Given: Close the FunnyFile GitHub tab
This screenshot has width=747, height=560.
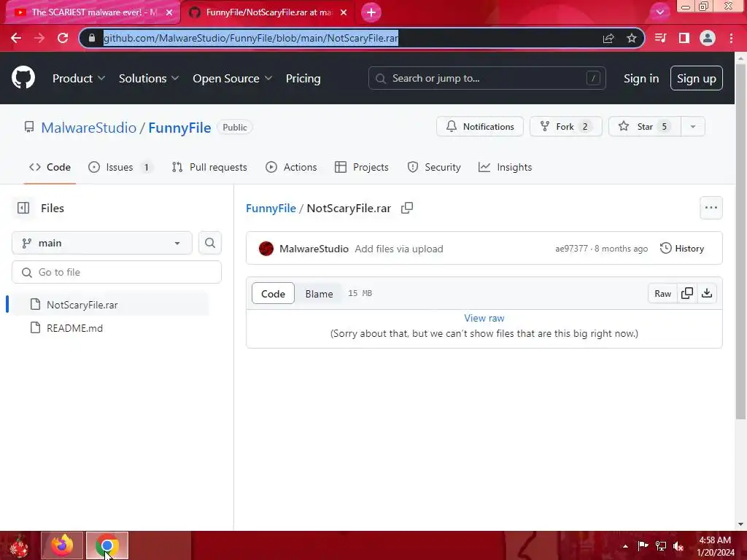Looking at the screenshot, I should [x=344, y=12].
